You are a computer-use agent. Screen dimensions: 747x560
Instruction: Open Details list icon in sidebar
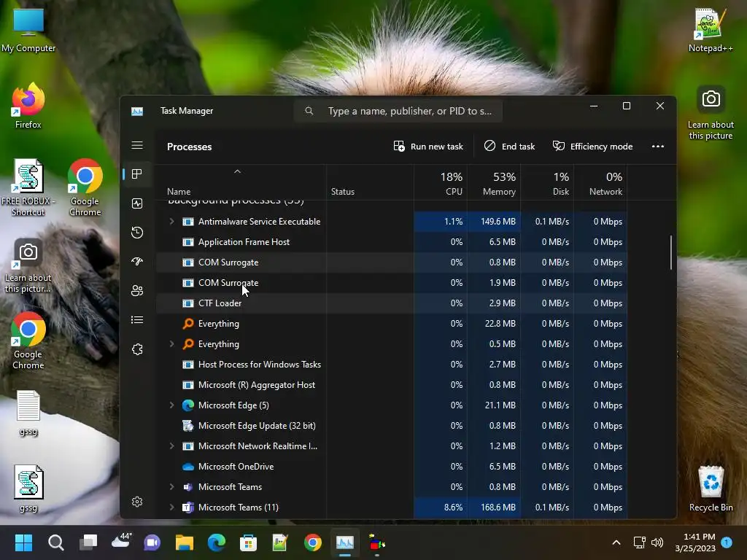(137, 320)
